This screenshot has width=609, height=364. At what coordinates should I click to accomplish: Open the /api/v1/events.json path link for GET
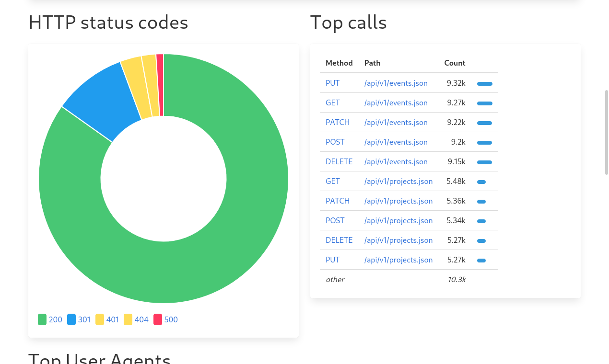[x=396, y=102]
